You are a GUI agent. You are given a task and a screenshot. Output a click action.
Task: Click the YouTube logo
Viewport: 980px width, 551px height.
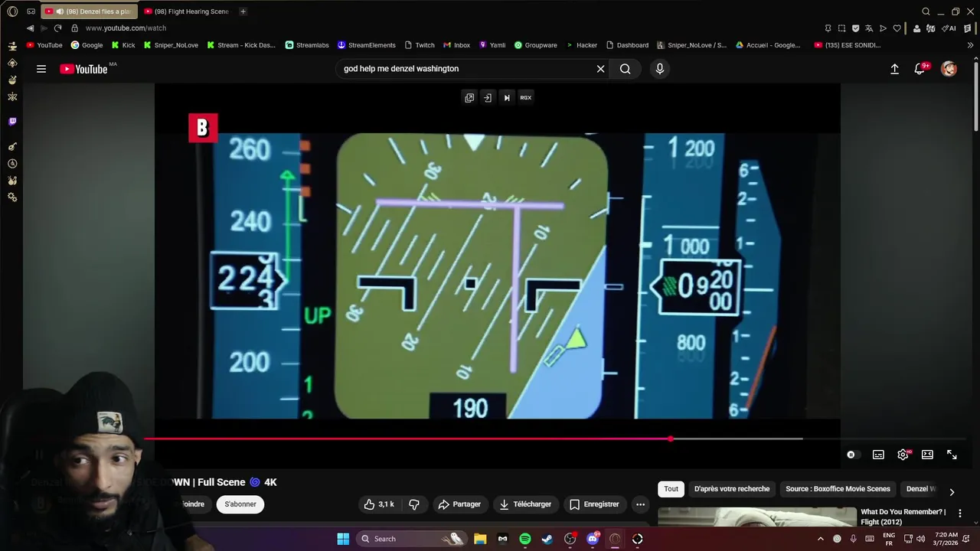pos(84,69)
